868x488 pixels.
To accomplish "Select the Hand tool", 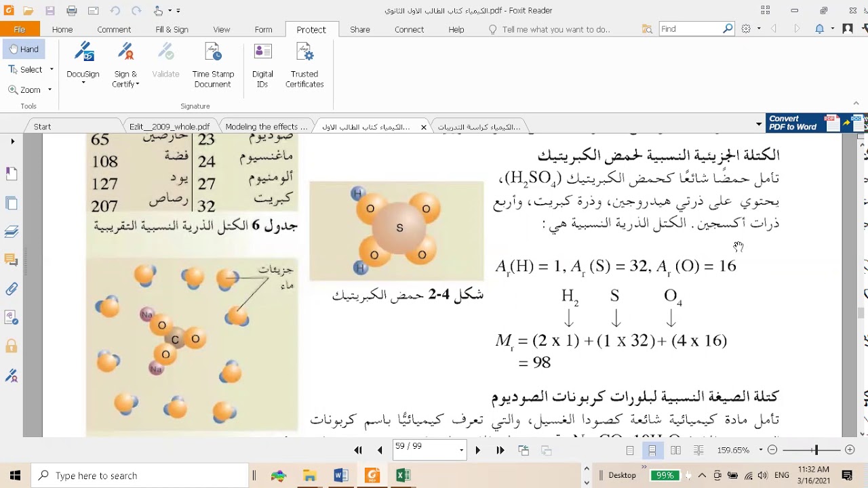I will 24,49.
